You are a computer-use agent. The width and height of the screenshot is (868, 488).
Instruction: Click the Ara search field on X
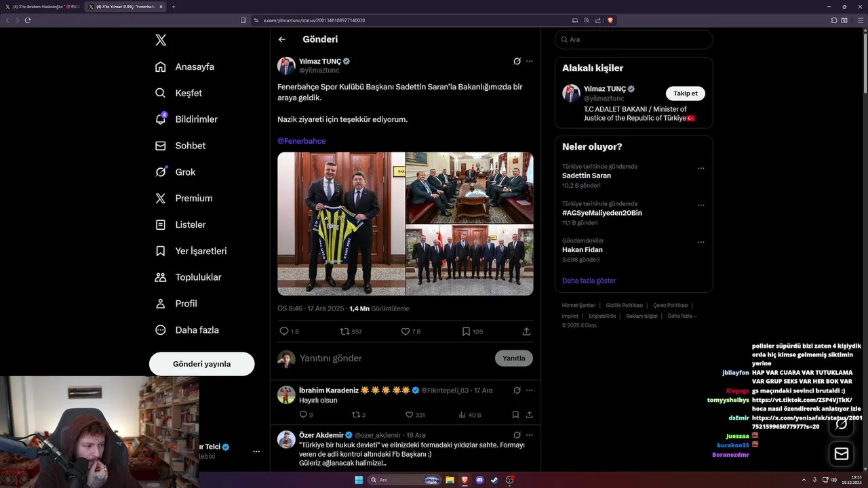point(633,39)
